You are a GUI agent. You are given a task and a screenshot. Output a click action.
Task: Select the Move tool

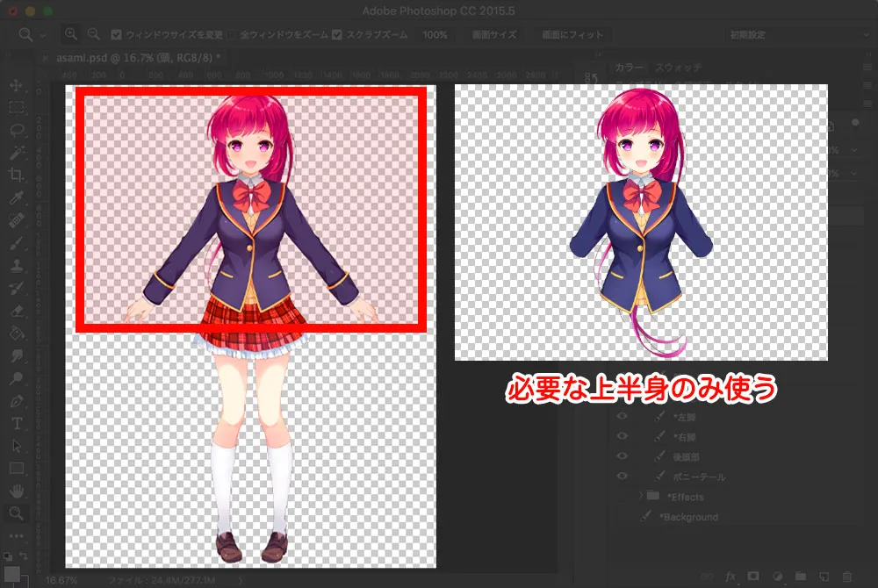pos(16,86)
